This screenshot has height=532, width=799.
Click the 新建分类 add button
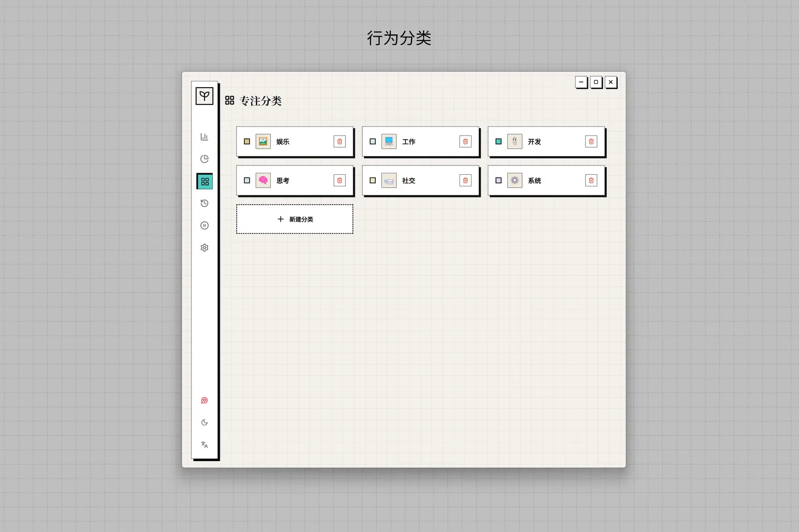(295, 219)
